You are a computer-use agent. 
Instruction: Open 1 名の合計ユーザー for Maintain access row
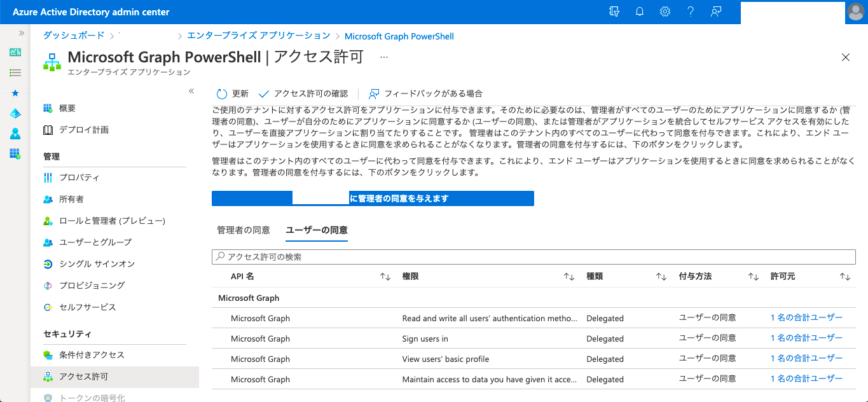coord(806,378)
